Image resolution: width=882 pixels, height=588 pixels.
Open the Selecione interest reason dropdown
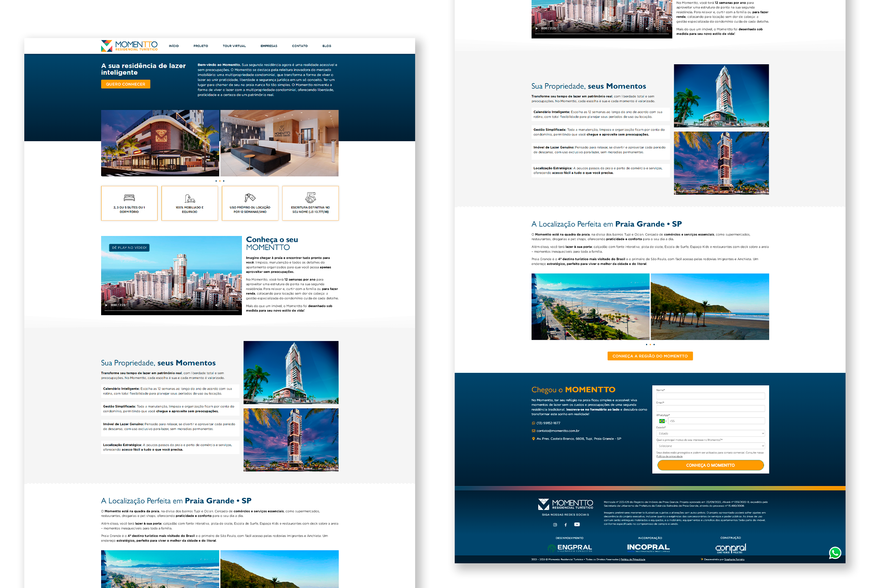click(x=710, y=446)
